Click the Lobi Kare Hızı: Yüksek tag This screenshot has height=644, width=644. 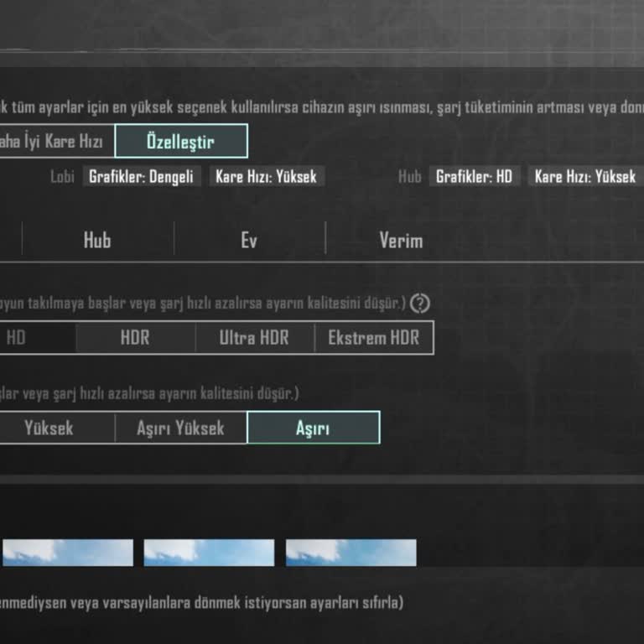click(x=267, y=176)
